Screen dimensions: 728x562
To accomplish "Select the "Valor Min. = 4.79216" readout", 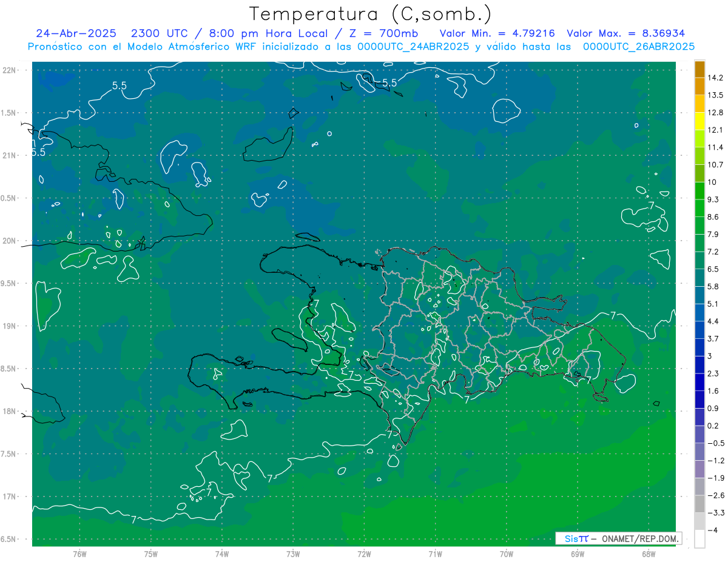I will point(497,33).
